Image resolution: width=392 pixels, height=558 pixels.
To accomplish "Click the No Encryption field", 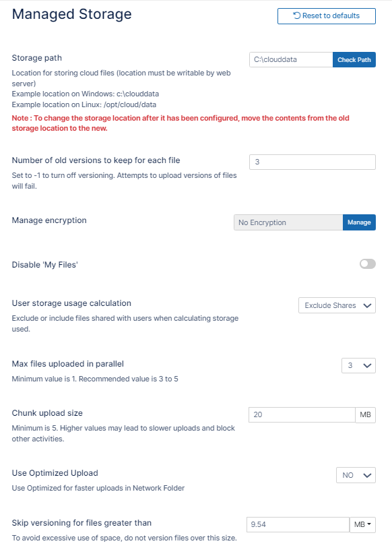I will (x=288, y=222).
